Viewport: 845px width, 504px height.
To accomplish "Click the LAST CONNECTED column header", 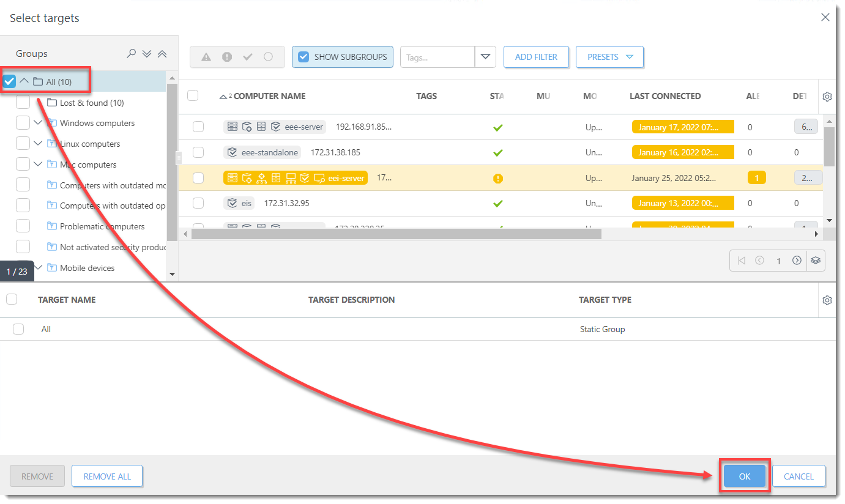I will [665, 96].
